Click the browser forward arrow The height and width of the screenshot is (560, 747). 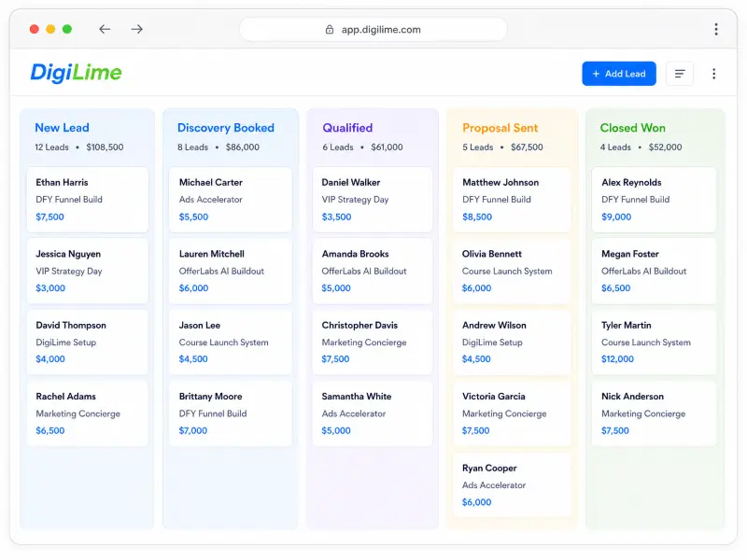pos(137,29)
